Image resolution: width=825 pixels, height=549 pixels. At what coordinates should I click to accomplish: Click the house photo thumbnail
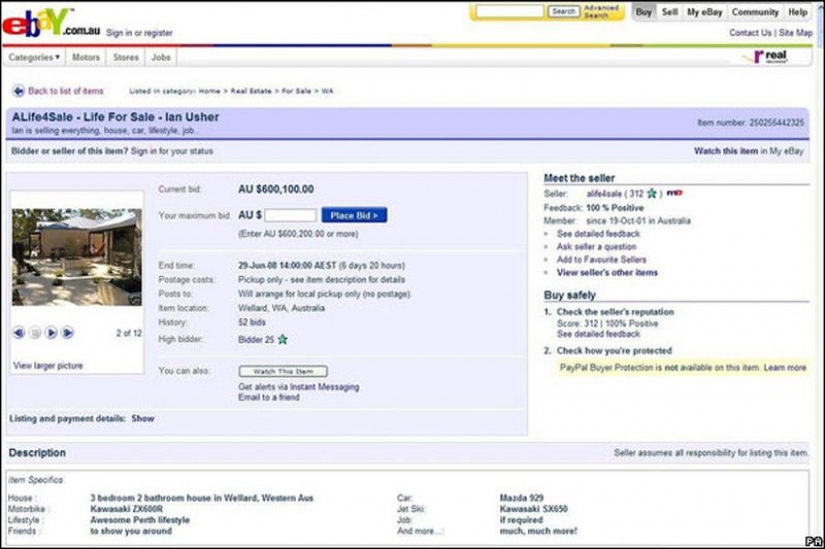(x=77, y=257)
